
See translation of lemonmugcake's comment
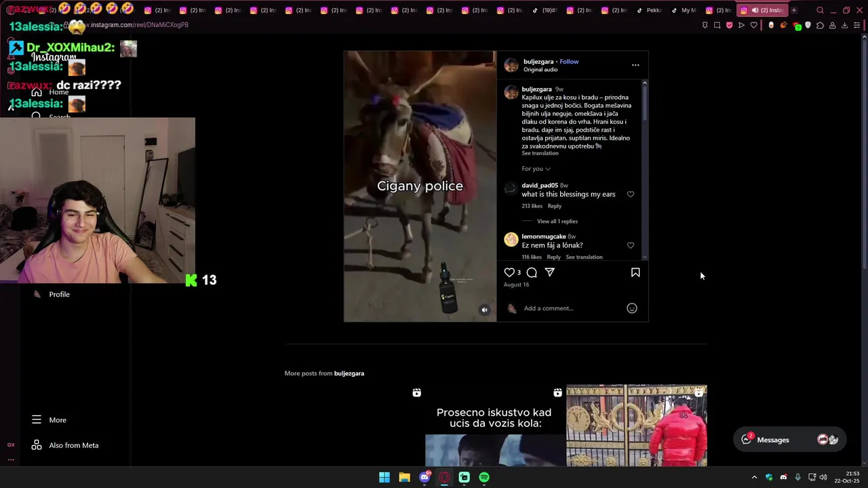click(584, 258)
